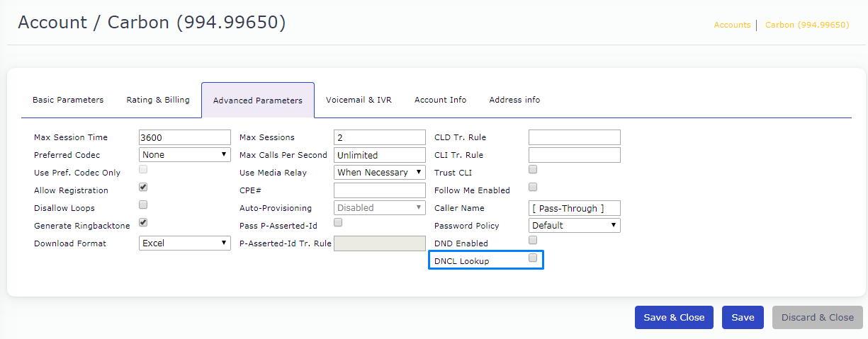Tick the Follow Me Enabled checkbox
Viewport: 868px width, 339px height.
coord(533,188)
